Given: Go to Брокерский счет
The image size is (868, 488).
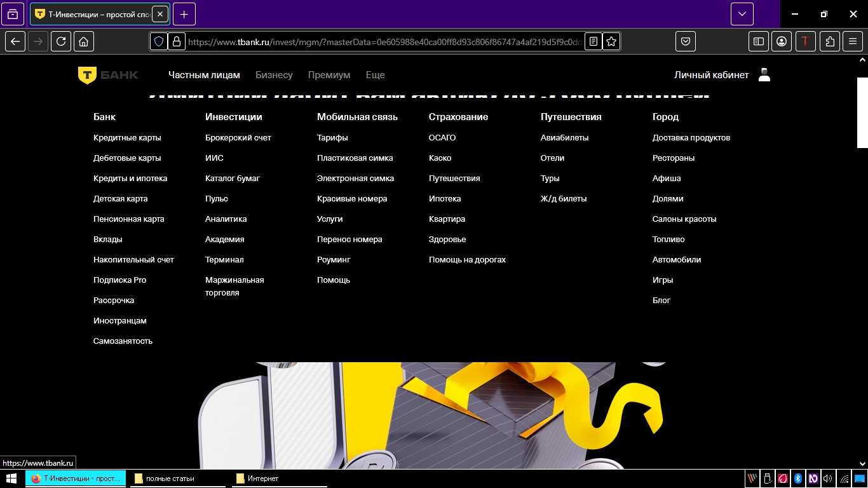Looking at the screenshot, I should coord(238,138).
